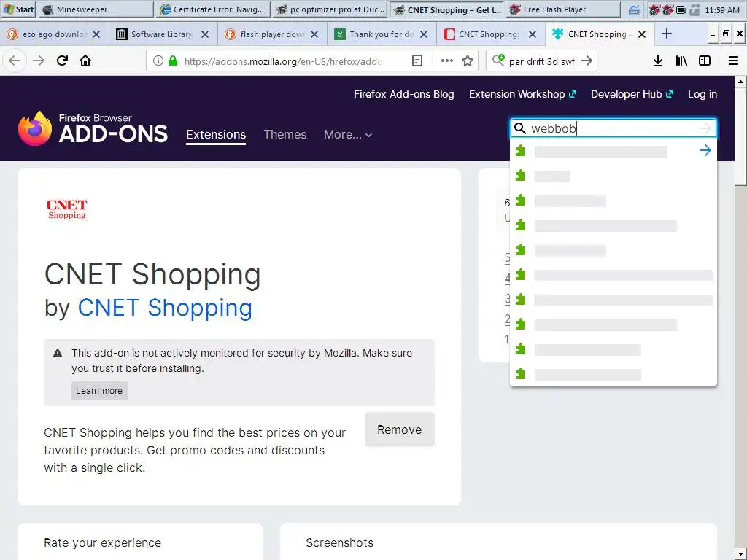This screenshot has height=560, width=747.
Task: Switch to Certificate Error taskbar window
Action: [x=213, y=9]
